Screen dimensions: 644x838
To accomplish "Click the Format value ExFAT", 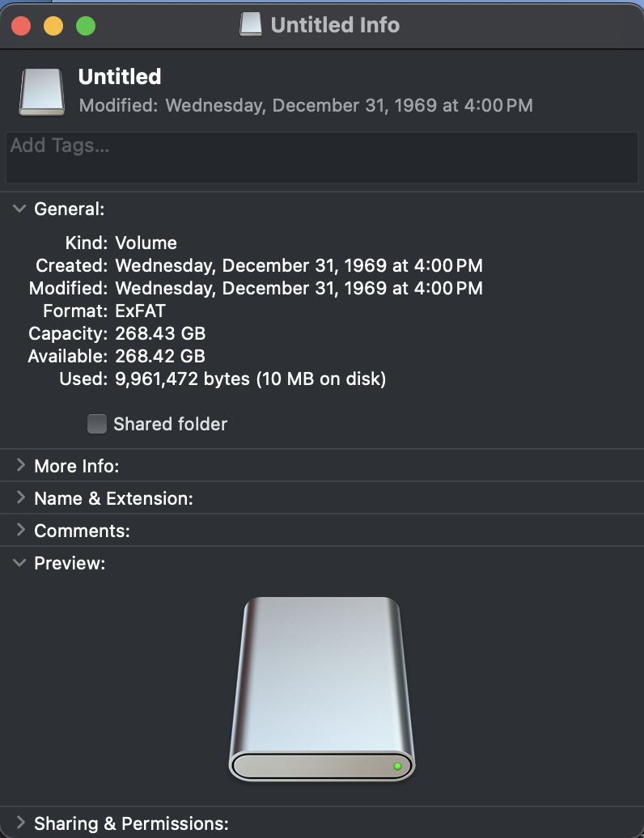I will point(141,311).
